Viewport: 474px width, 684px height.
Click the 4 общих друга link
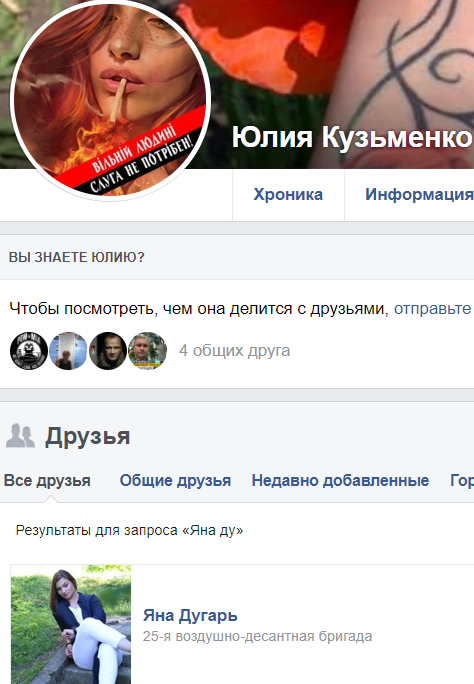(x=235, y=351)
